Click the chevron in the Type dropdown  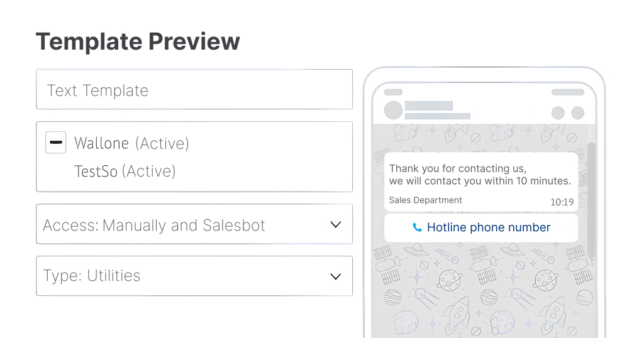(x=336, y=276)
